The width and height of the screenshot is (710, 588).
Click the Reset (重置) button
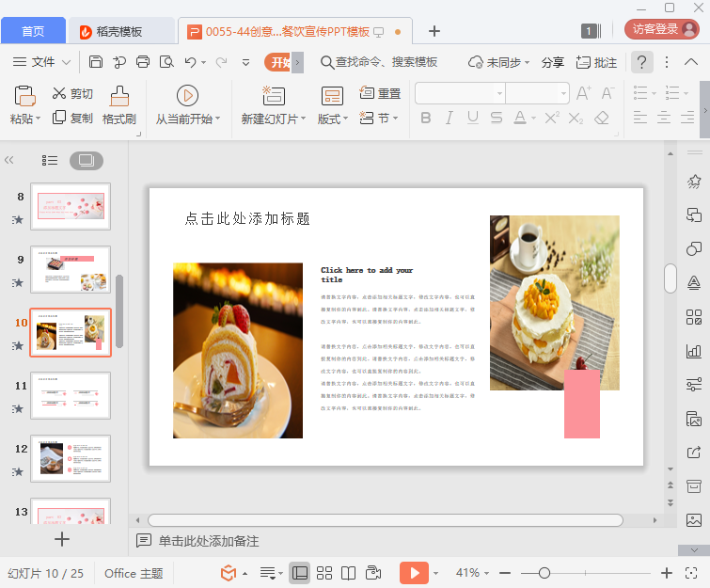pyautogui.click(x=380, y=93)
